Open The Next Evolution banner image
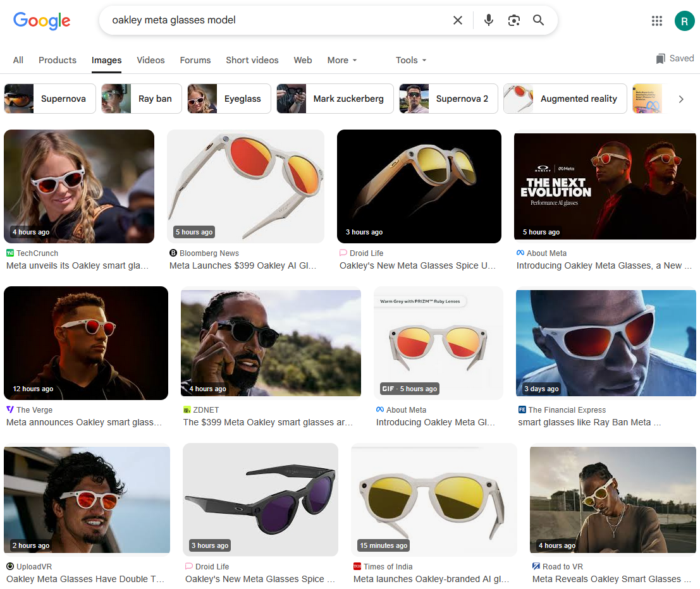Image resolution: width=700 pixels, height=589 pixels. pyautogui.click(x=605, y=186)
